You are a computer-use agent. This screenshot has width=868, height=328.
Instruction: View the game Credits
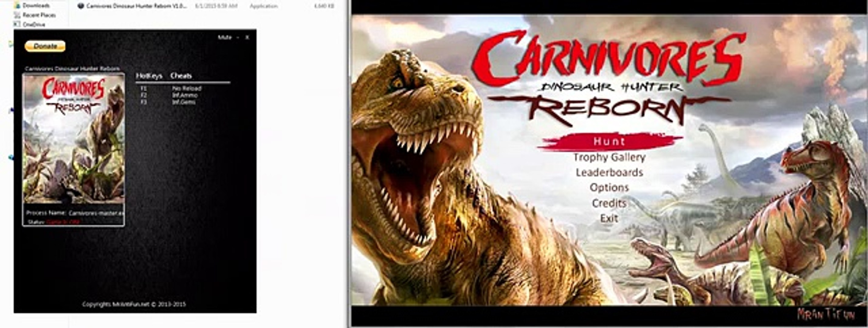pos(609,203)
